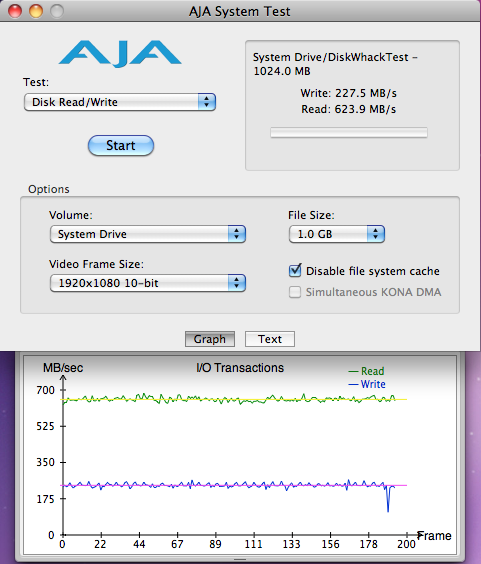
Task: Click the Start button
Action: pyautogui.click(x=121, y=146)
